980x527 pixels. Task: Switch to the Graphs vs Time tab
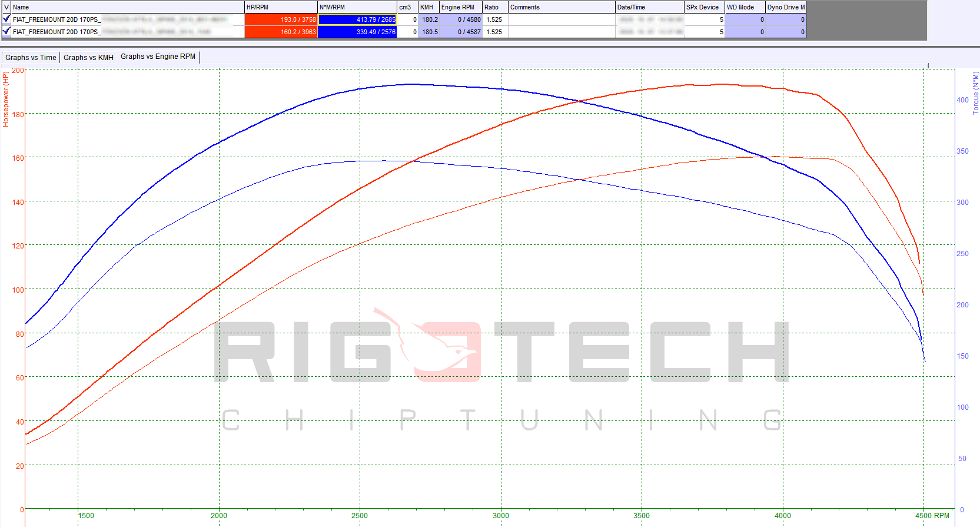pos(31,57)
